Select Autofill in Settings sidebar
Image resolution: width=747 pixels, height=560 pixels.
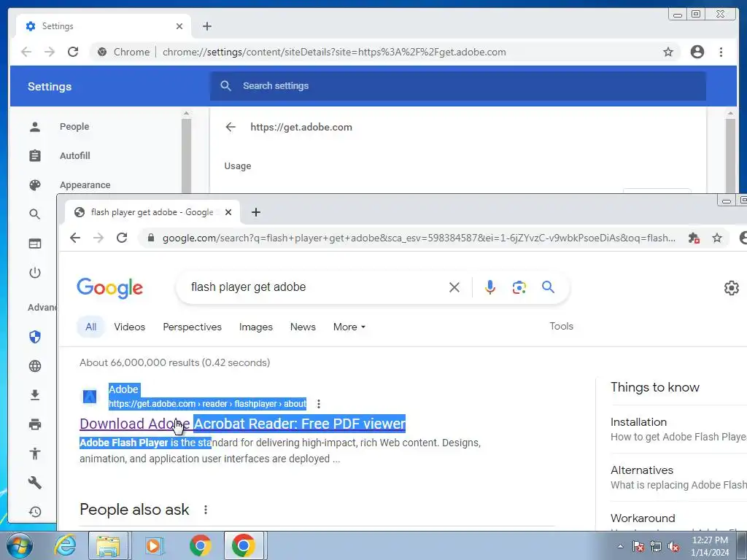(75, 156)
